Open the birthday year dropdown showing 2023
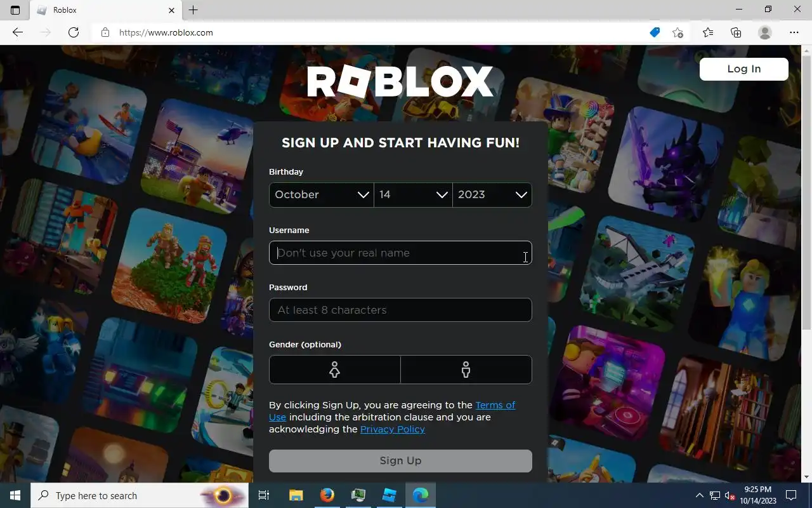The height and width of the screenshot is (508, 812). (492, 195)
